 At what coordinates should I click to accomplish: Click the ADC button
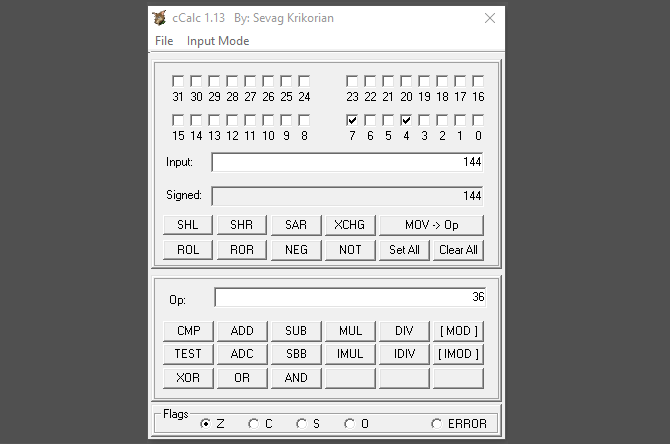[242, 354]
